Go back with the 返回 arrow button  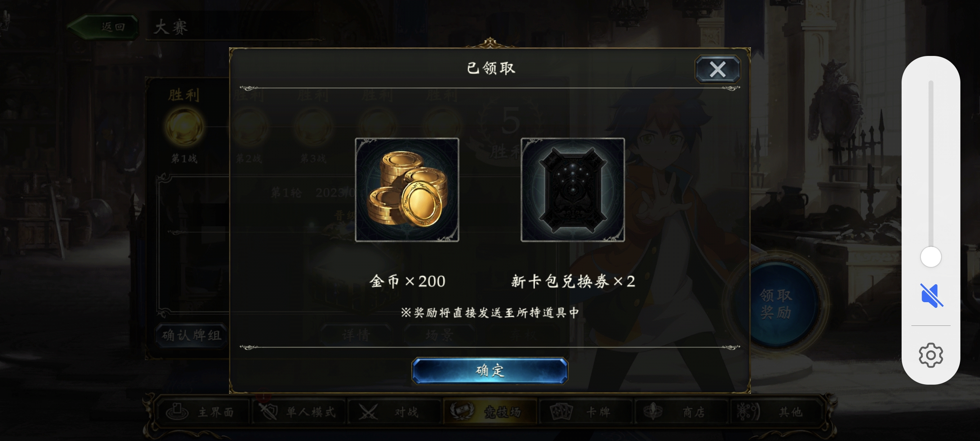pos(103,27)
